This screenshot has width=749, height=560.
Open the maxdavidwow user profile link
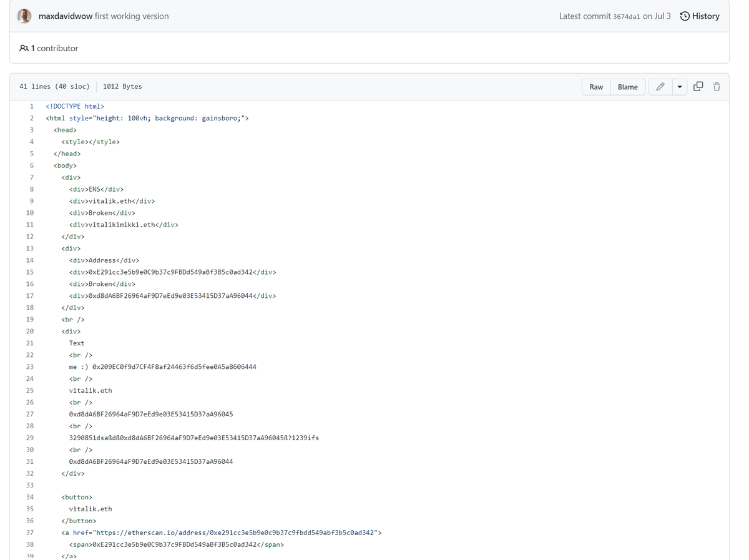(66, 16)
